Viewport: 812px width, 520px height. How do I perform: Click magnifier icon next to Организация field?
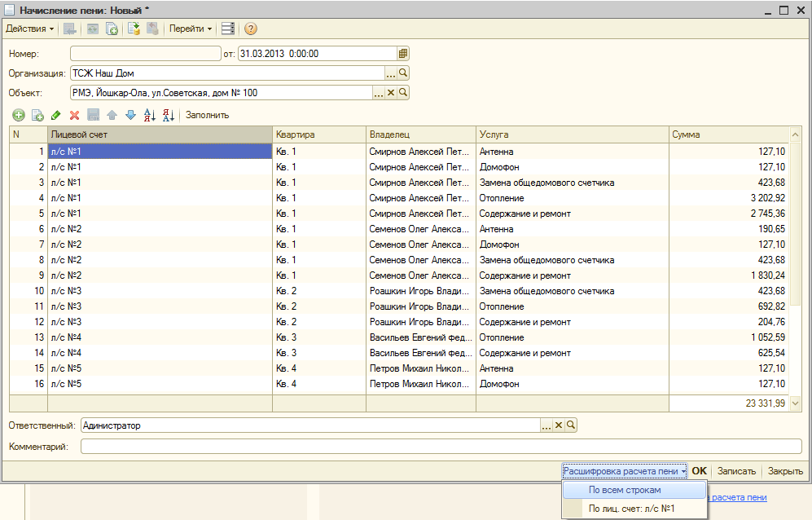403,73
